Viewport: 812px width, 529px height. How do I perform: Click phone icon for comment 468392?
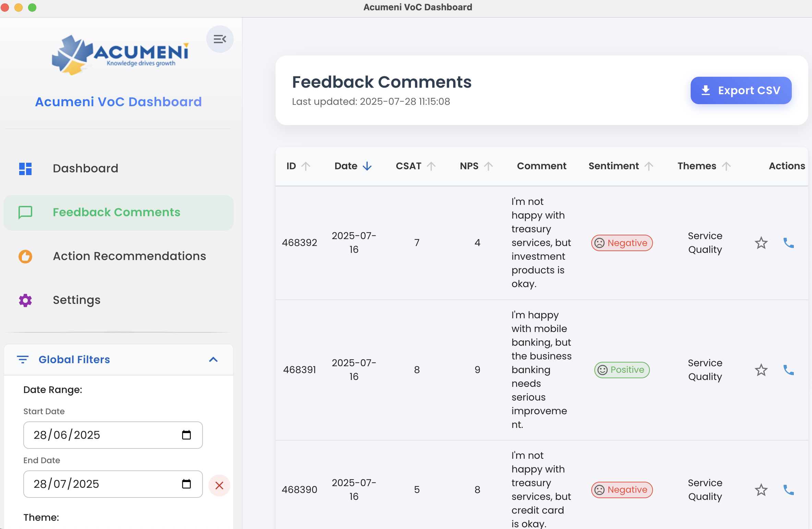click(788, 243)
